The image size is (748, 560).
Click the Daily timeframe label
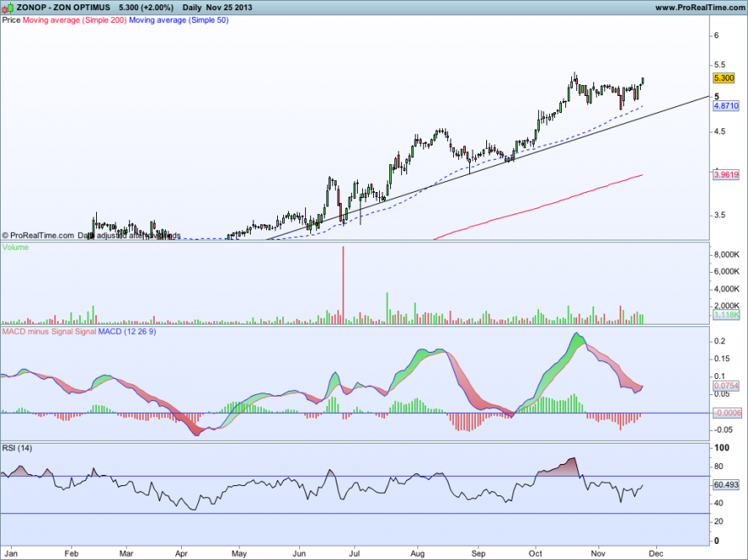point(192,8)
